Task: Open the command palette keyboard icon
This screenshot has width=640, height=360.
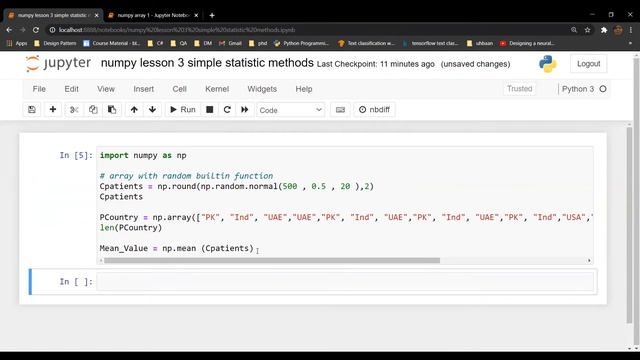Action: pyautogui.click(x=340, y=110)
